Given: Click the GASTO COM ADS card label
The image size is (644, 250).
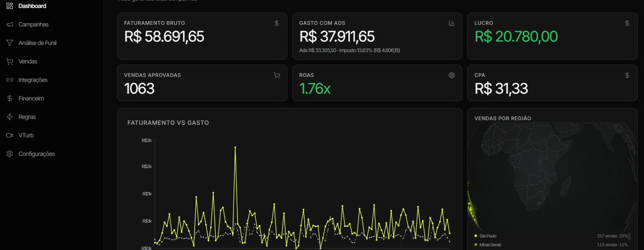Looking at the screenshot, I should click(x=322, y=23).
